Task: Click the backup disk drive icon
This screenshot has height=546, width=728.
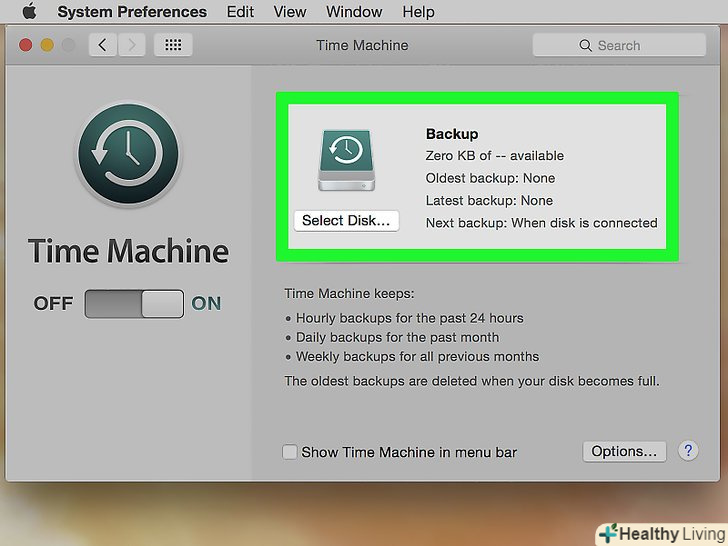Action: tap(345, 159)
